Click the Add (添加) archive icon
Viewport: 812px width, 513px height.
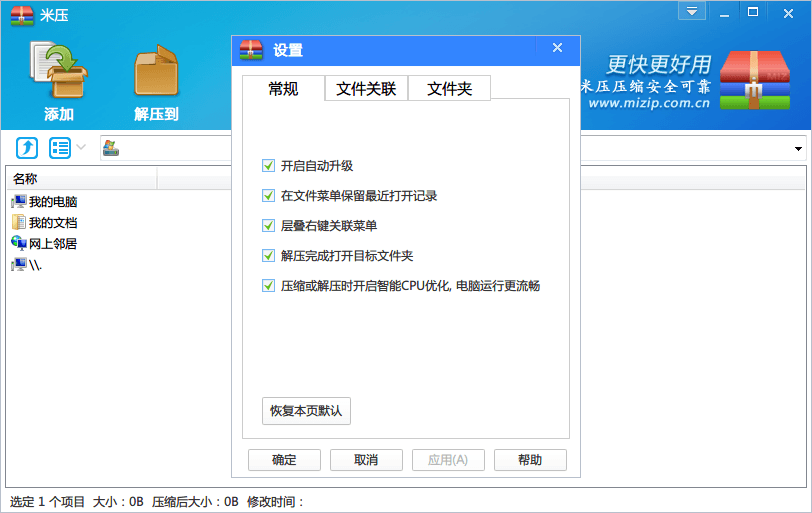pos(58,70)
